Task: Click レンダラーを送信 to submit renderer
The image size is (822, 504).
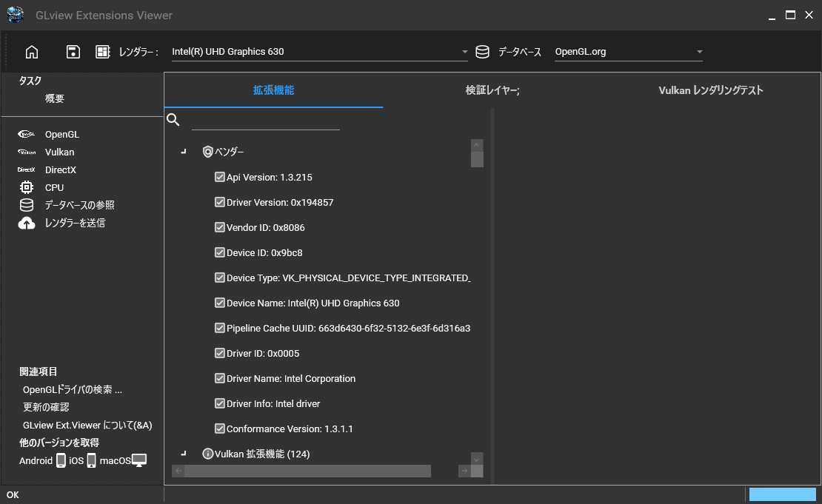Action: point(75,224)
